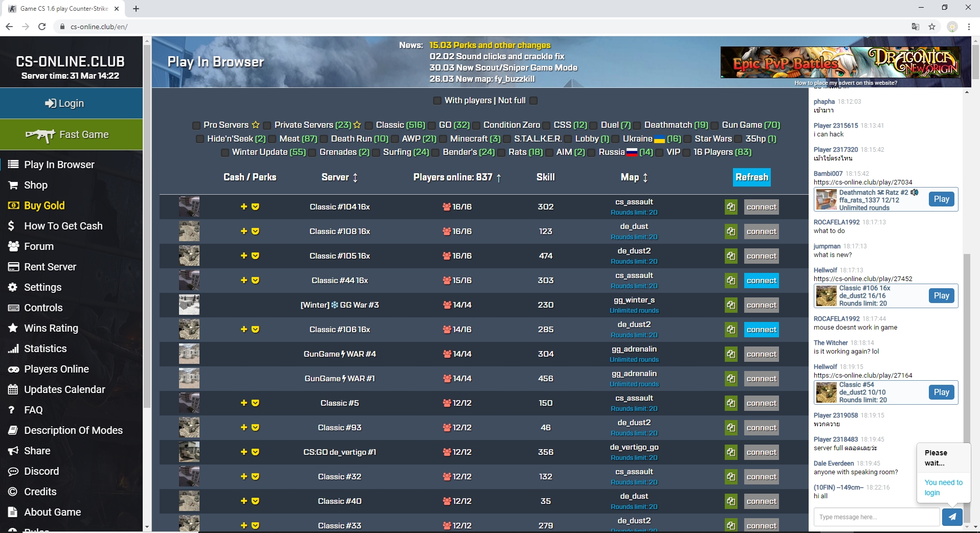The image size is (980, 533).
Task: Click Controls keyboard icon in sidebar
Action: (x=13, y=308)
